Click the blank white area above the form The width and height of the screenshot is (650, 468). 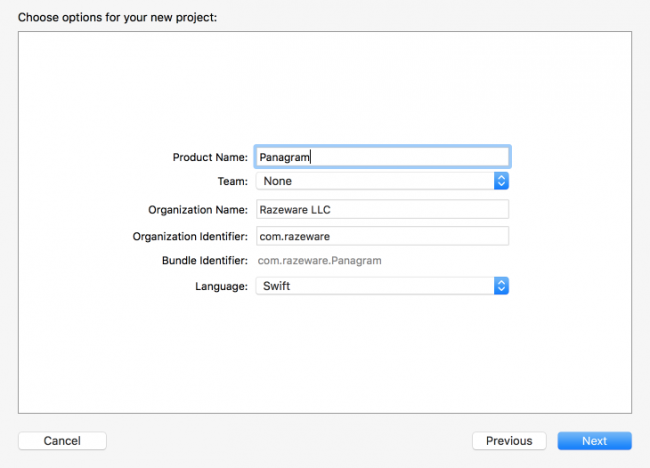pos(325,85)
